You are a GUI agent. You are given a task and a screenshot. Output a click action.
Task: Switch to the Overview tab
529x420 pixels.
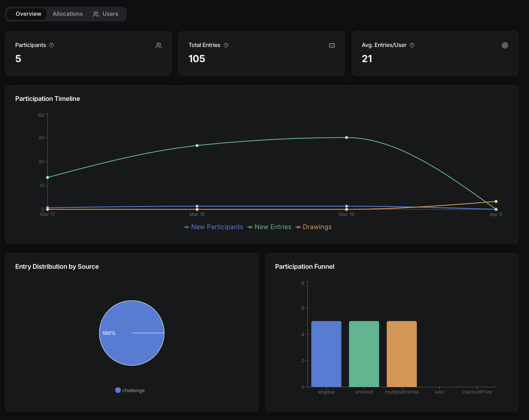(26, 14)
